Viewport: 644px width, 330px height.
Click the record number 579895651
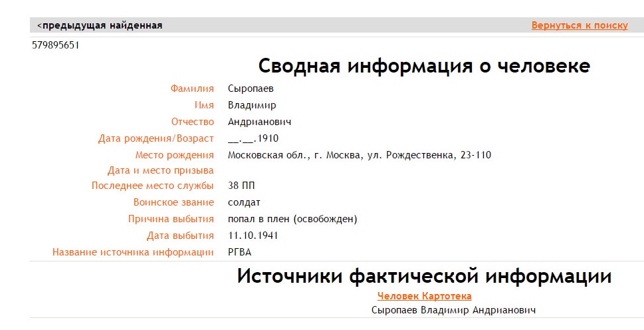pyautogui.click(x=56, y=45)
